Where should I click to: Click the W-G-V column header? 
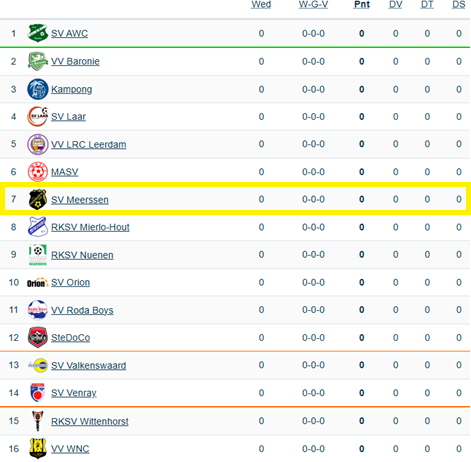point(313,5)
